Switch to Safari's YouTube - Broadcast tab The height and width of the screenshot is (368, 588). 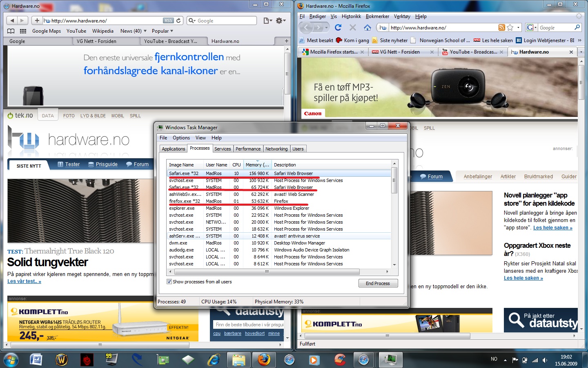click(x=174, y=41)
